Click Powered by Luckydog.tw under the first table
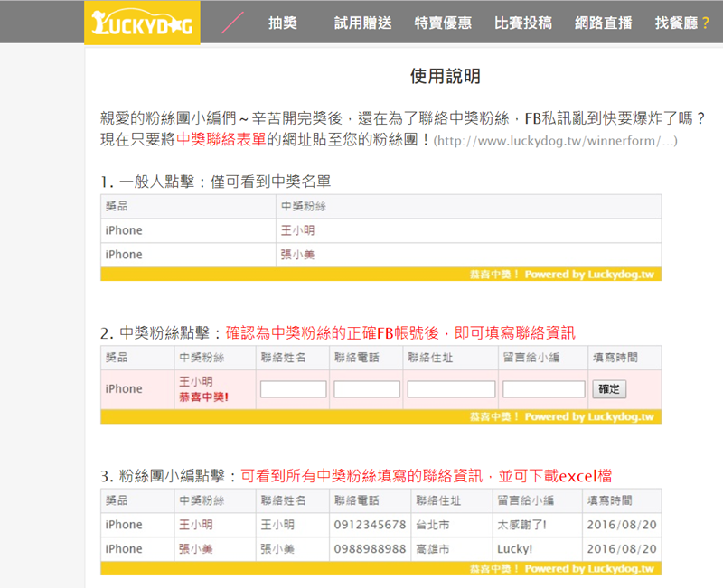Image resolution: width=723 pixels, height=588 pixels. (588, 275)
